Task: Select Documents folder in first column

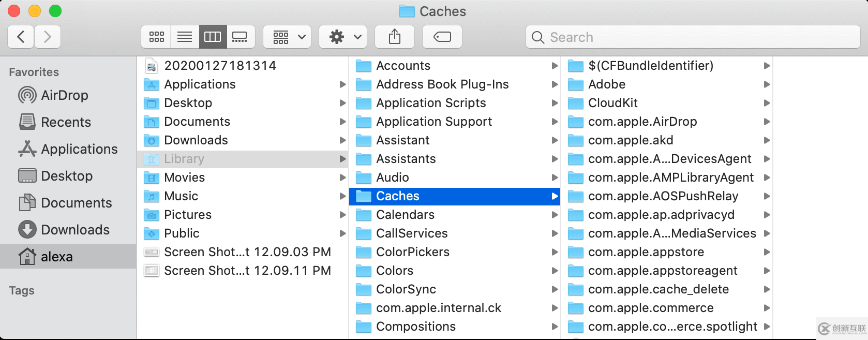Action: [243, 122]
